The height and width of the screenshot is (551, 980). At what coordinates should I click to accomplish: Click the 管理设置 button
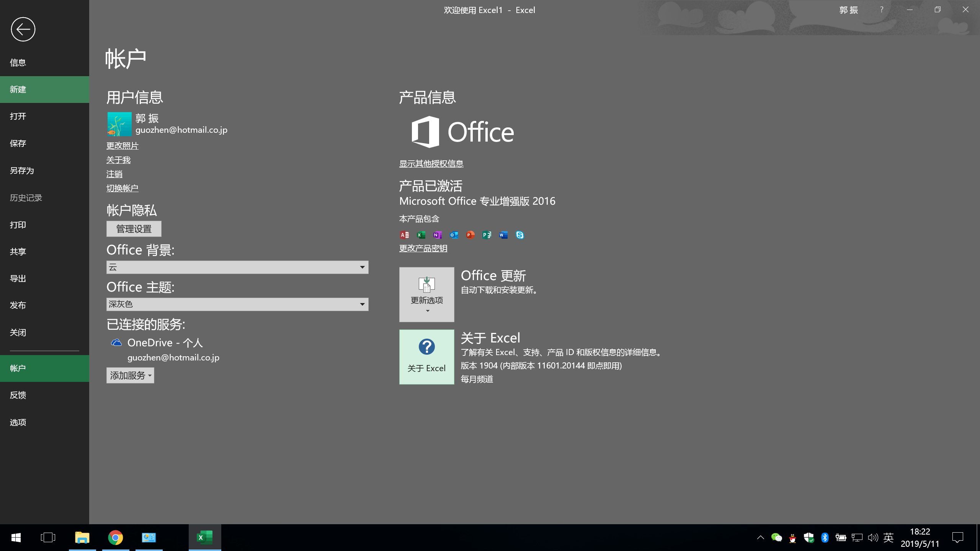point(134,229)
